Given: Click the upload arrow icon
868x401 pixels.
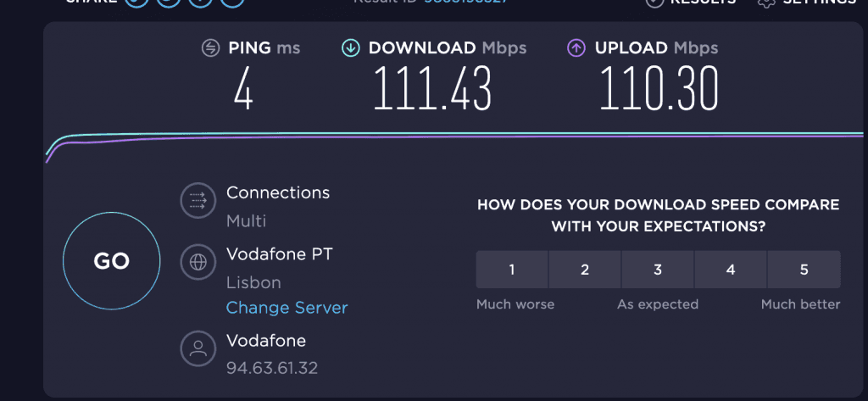Looking at the screenshot, I should coord(576,48).
